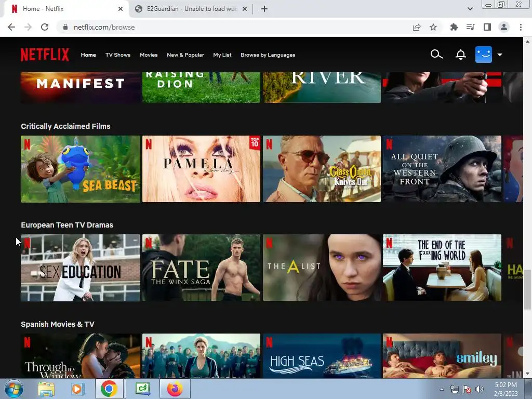Screen dimensions: 532x399
Task: Open the Spanish row group-in-teal-uniforms thumbnail
Action: pyautogui.click(x=201, y=355)
